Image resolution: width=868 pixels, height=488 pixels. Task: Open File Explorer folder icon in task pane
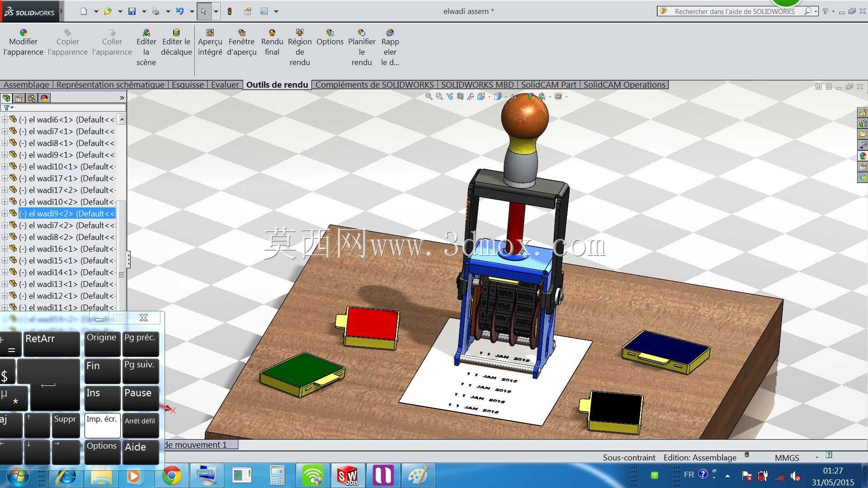[863, 134]
